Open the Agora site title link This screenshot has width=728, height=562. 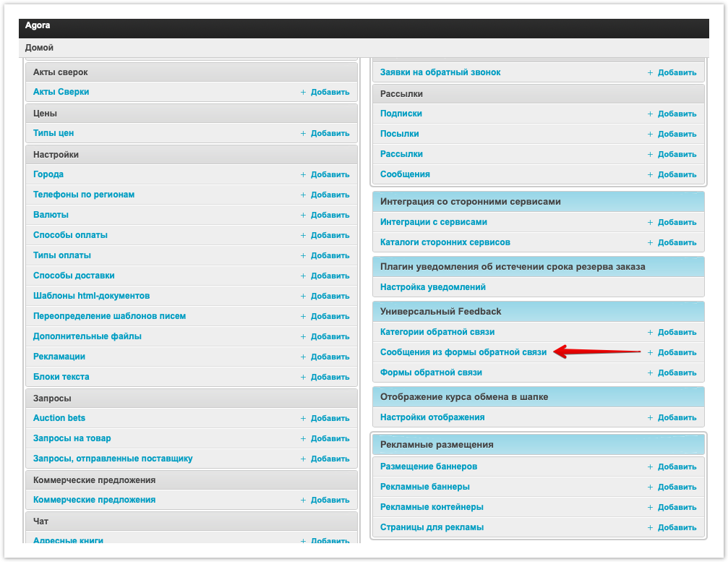(x=38, y=25)
